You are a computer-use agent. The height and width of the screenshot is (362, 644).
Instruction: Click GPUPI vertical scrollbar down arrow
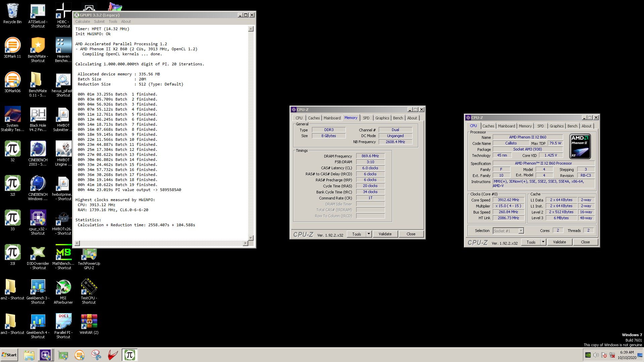coord(251,238)
